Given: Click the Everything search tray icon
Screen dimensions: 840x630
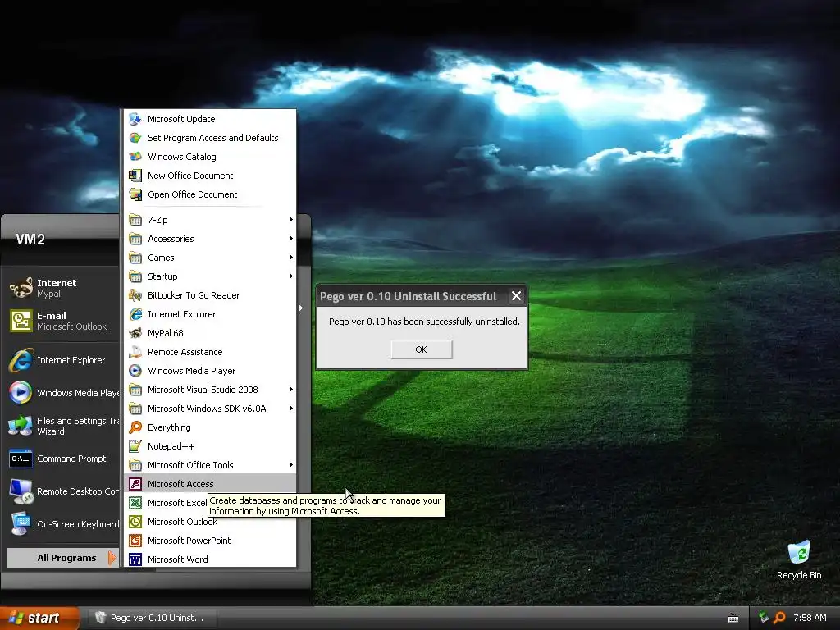Looking at the screenshot, I should tap(779, 618).
